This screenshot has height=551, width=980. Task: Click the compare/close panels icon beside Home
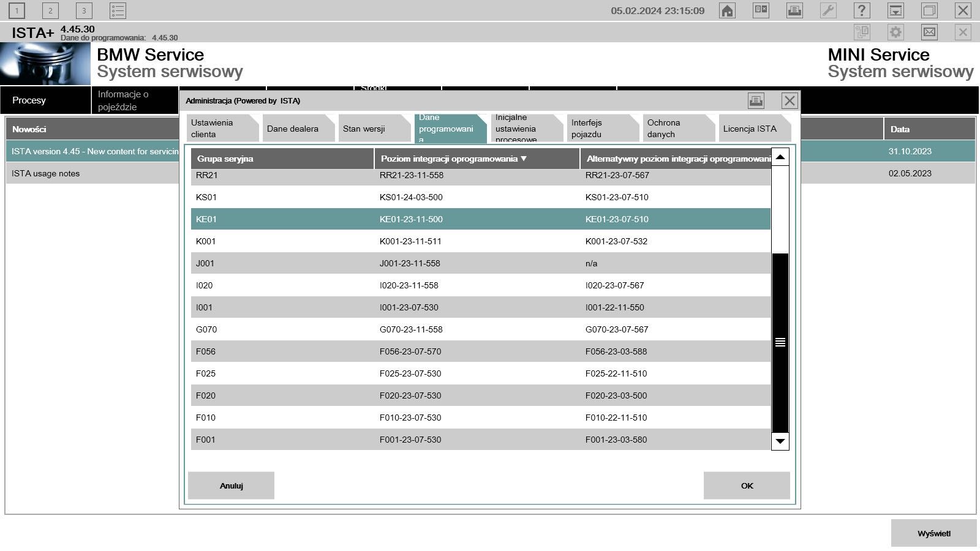(x=761, y=10)
